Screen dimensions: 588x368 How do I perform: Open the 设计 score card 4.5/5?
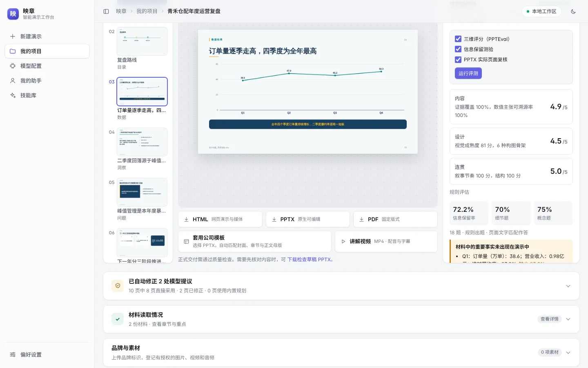pos(511,141)
